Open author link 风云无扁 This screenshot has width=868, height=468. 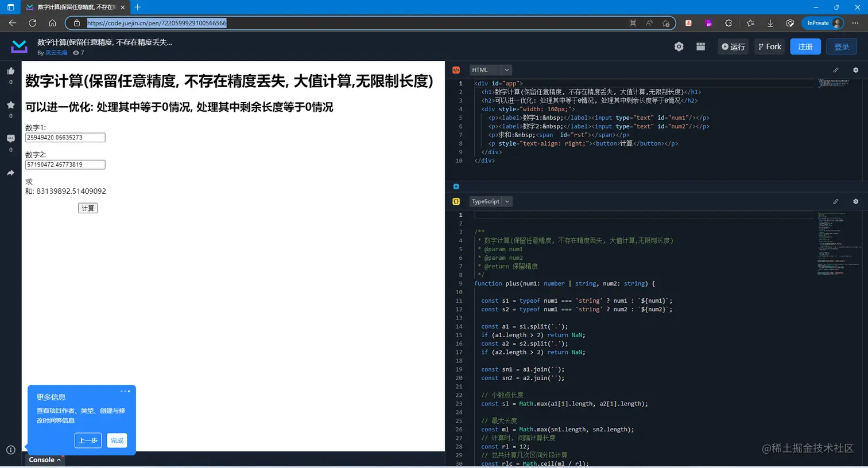click(x=56, y=53)
